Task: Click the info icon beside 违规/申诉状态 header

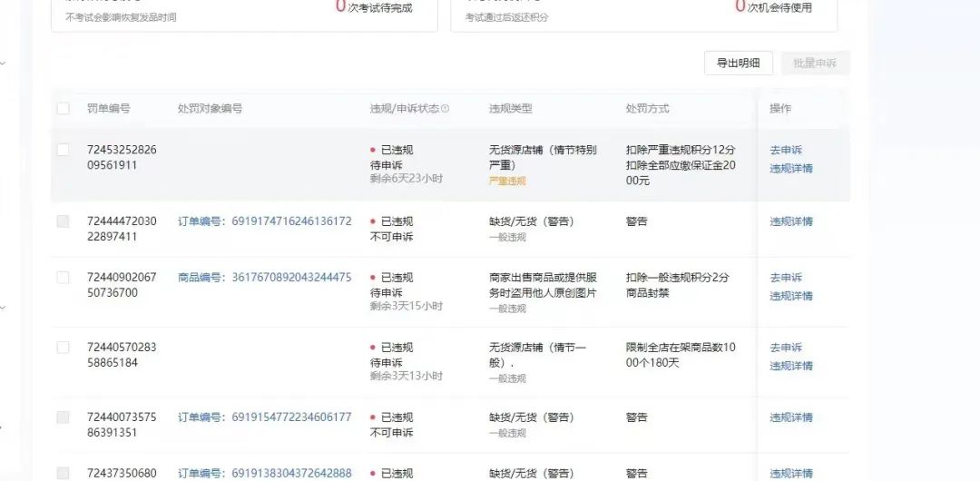Action: click(445, 109)
